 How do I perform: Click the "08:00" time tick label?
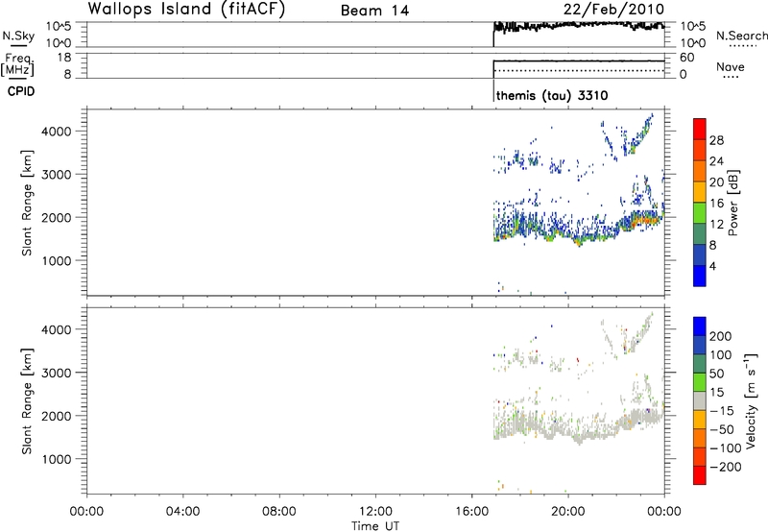tap(278, 512)
